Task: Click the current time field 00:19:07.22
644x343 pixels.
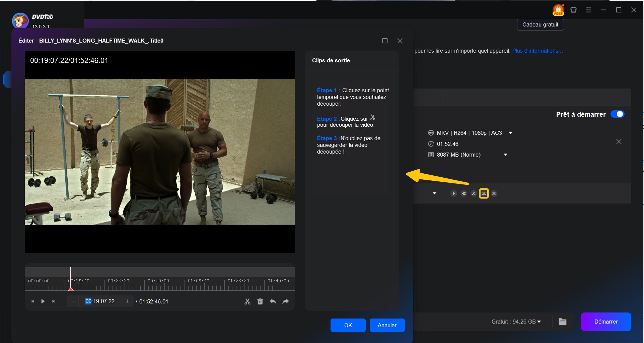Action: [x=100, y=301]
